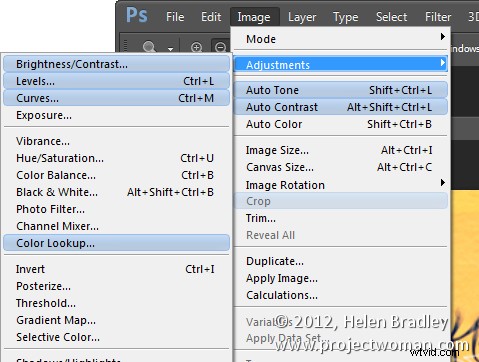Choose Duplicate from Image menu
The image size is (479, 362).
(x=340, y=261)
